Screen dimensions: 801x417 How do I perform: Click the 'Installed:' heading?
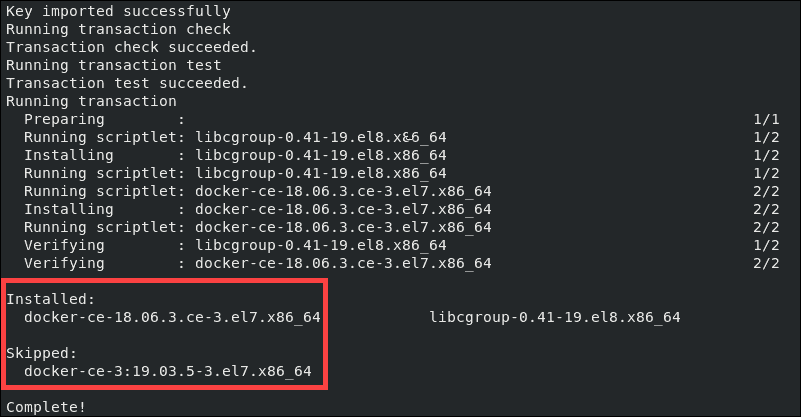coord(51,299)
